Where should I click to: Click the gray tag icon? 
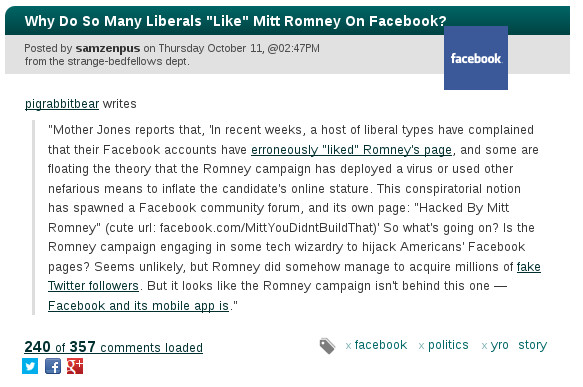(x=327, y=346)
